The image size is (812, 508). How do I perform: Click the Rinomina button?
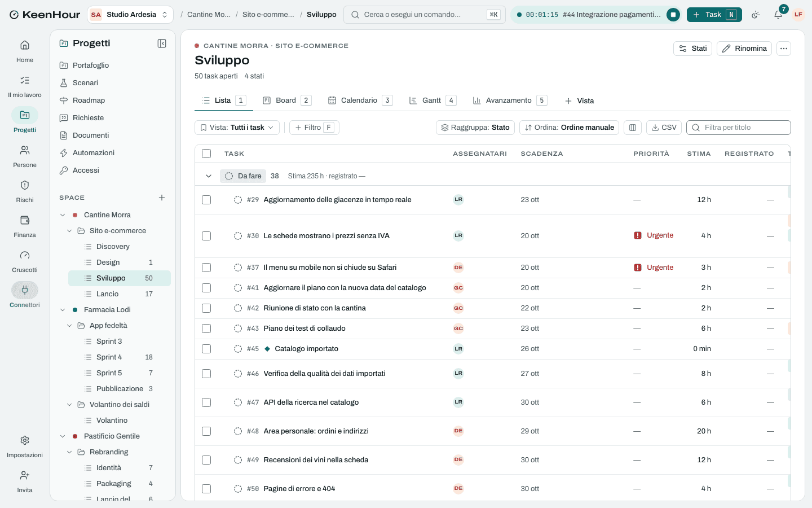point(744,49)
